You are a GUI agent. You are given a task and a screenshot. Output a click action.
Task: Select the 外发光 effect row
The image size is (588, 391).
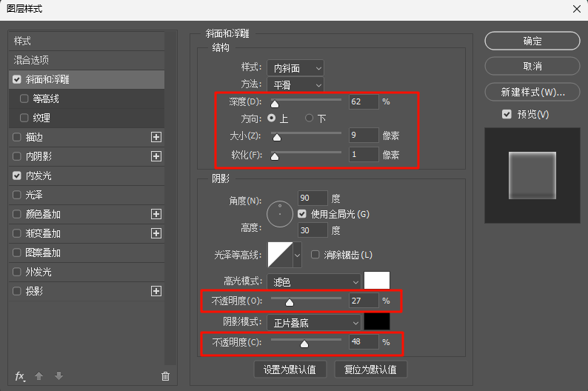pos(87,272)
